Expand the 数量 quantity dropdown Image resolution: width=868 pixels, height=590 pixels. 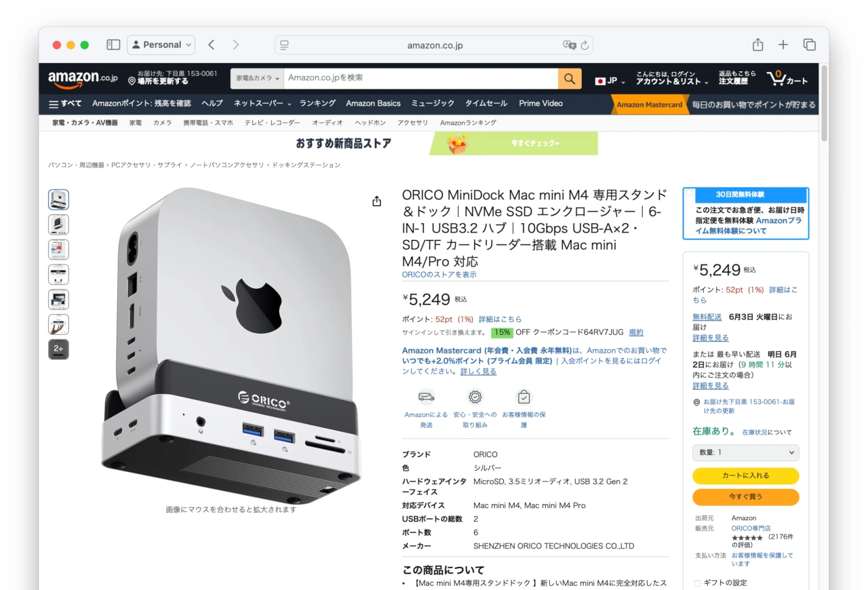point(745,452)
